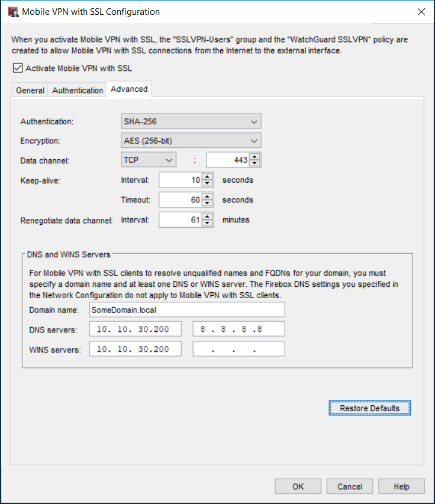
Task: Increase the data channel port number
Action: pyautogui.click(x=255, y=157)
